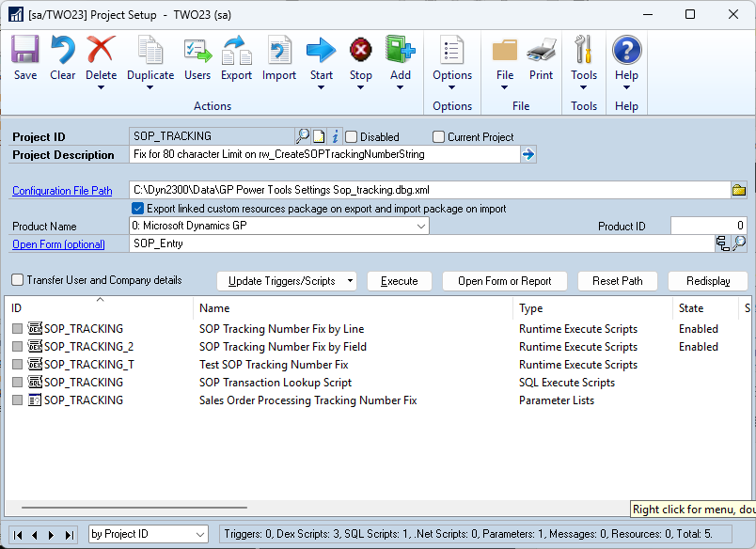Screen dimensions: 756x549
Task: Expand the File dropdown arrow
Action: (504, 87)
